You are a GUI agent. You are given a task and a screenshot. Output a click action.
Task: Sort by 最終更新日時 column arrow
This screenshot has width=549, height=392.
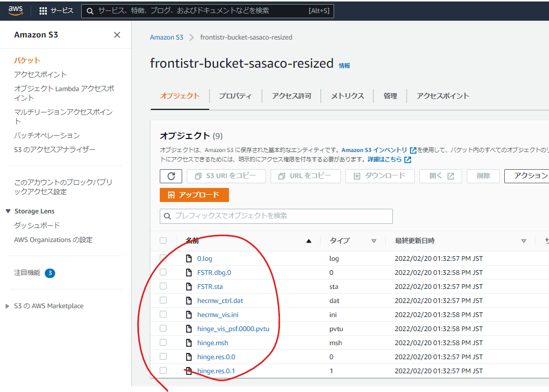524,241
